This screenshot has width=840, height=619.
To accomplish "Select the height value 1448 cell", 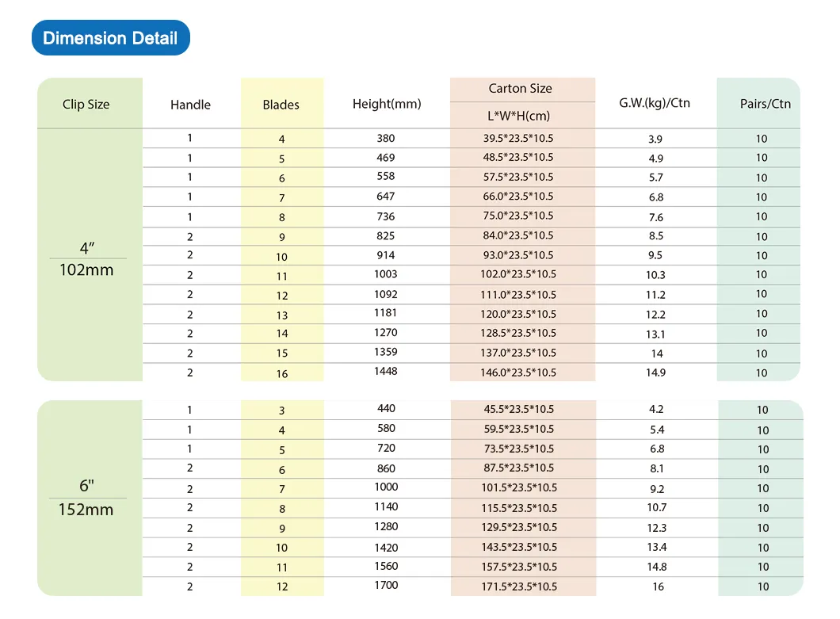I will pos(386,372).
